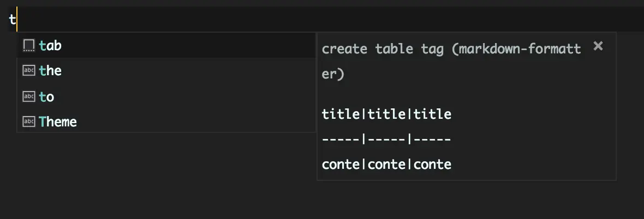
Task: Pick the "to" word suggestion
Action: point(47,96)
